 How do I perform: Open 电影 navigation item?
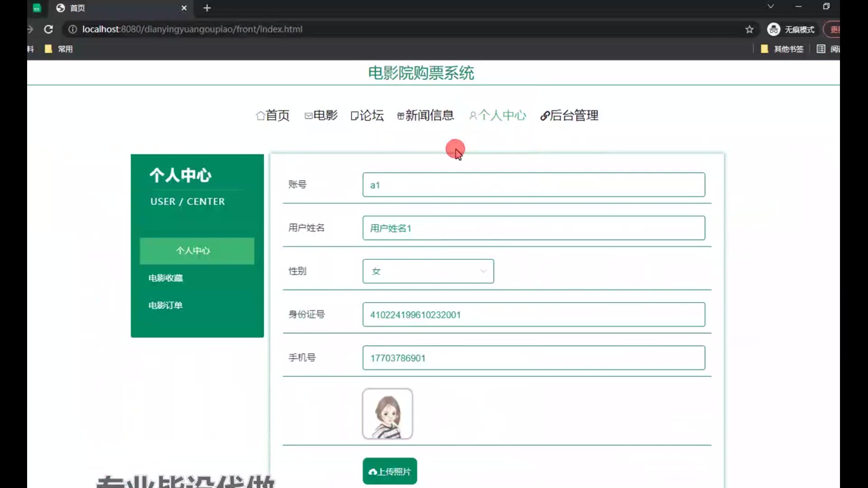point(321,116)
